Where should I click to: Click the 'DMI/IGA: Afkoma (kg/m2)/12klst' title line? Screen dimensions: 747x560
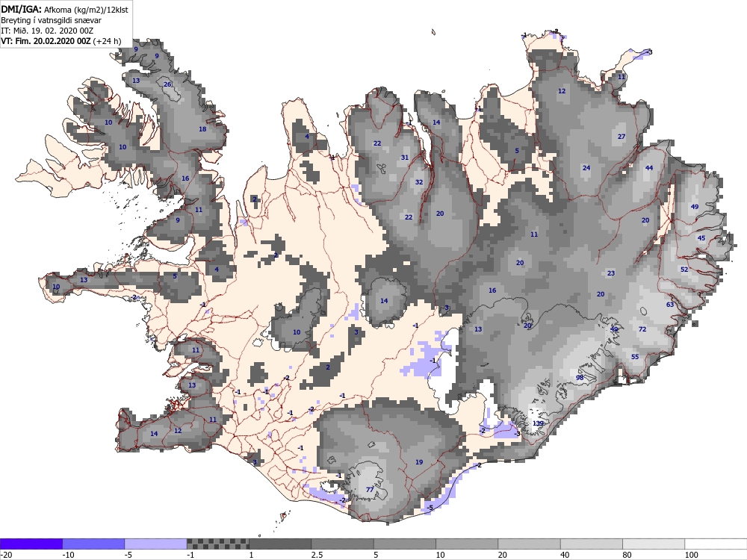[64, 9]
